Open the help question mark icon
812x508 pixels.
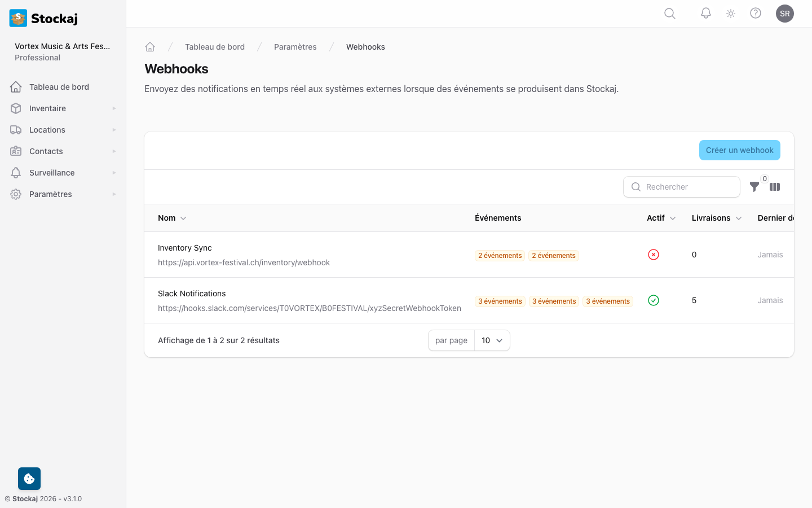756,13
